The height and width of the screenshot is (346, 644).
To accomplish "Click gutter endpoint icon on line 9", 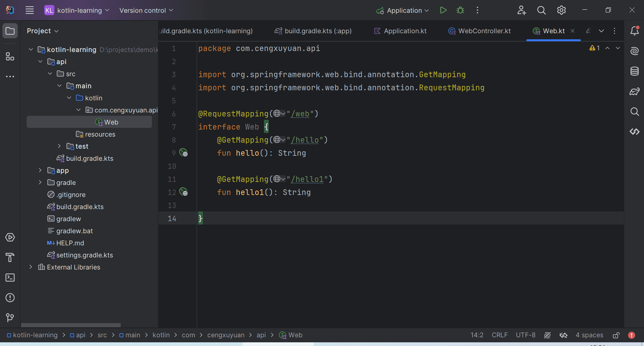I will [x=183, y=153].
